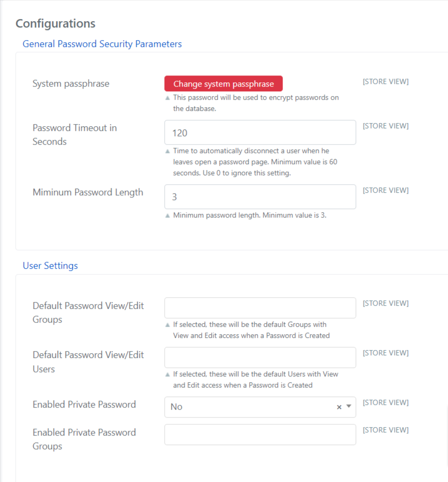448x482 pixels.
Task: Open Enabled Private Password Groups selector
Action: 260,434
